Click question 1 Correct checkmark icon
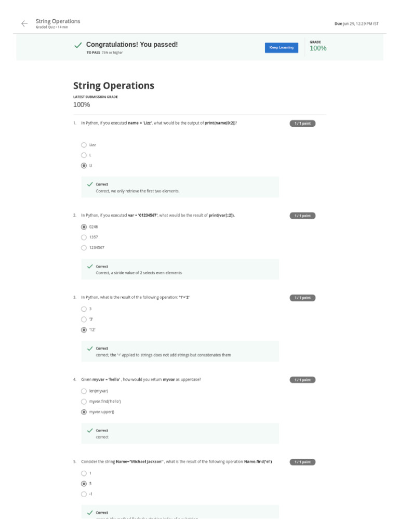 pos(90,184)
